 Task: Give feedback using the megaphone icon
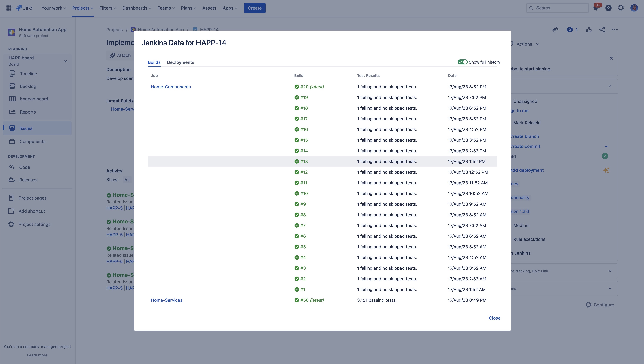coord(555,29)
